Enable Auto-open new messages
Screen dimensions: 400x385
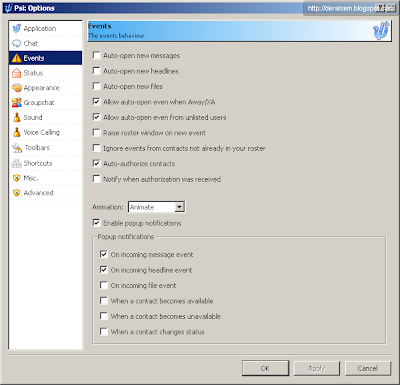tap(96, 55)
